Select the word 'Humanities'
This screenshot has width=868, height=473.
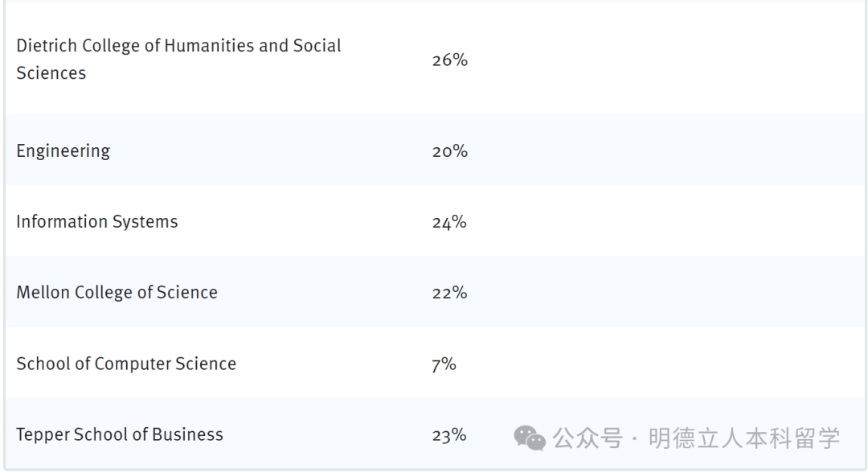[209, 46]
